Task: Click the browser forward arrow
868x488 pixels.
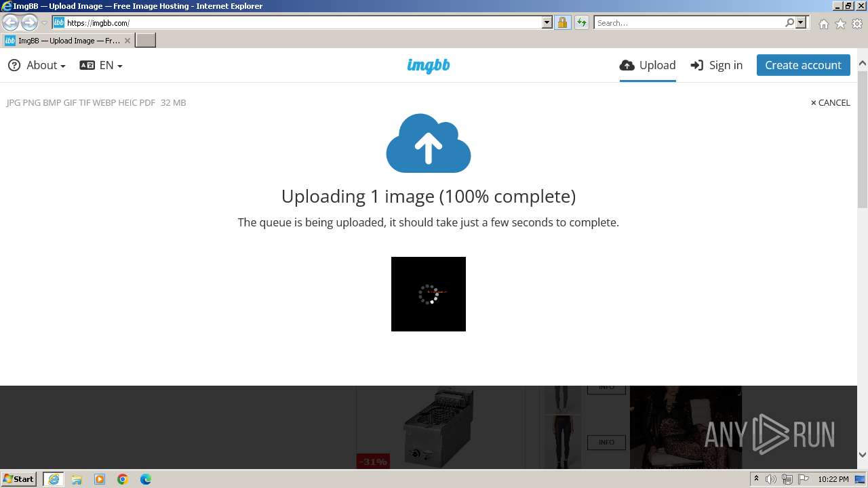Action: click(29, 22)
